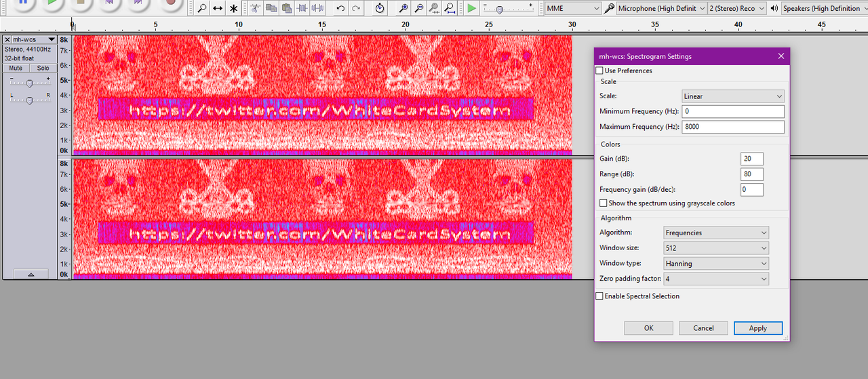
Task: Open the Zero padding factor dropdown
Action: point(716,279)
